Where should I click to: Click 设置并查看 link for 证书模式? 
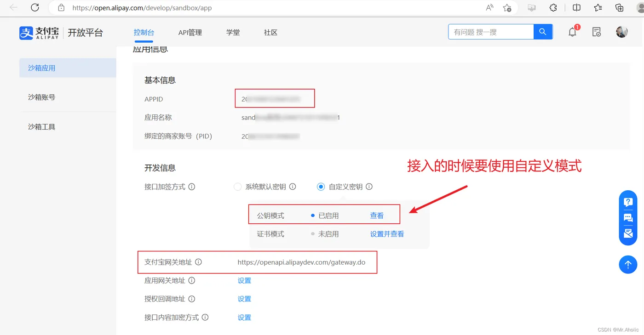(x=387, y=234)
